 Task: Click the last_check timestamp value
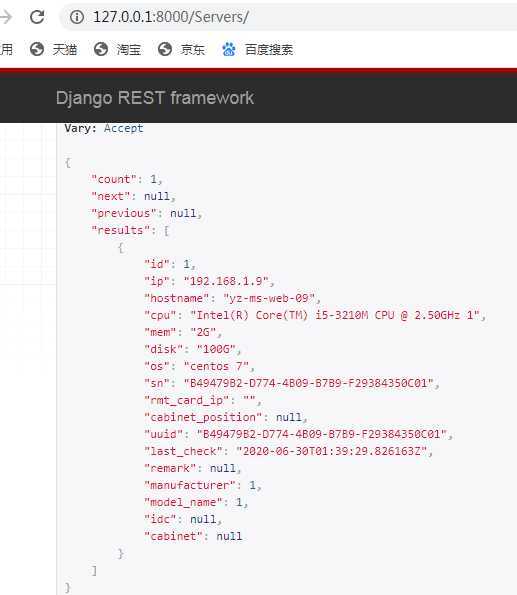tap(332, 451)
